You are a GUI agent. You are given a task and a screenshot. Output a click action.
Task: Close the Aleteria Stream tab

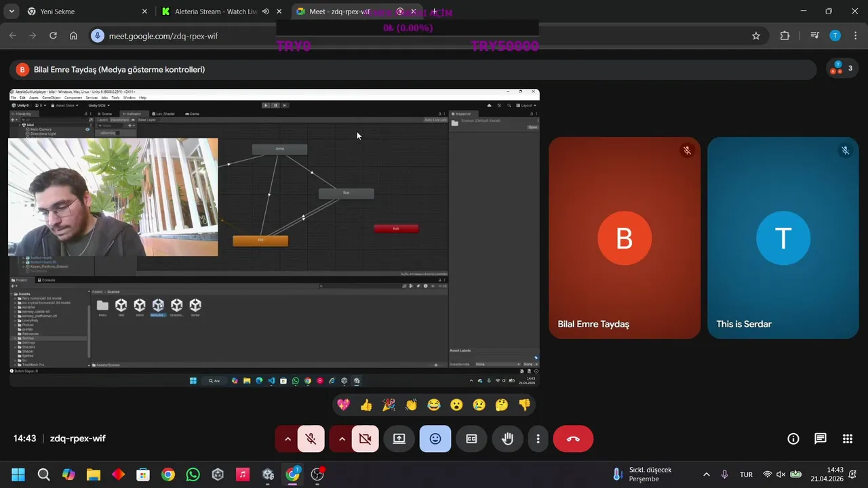point(279,12)
